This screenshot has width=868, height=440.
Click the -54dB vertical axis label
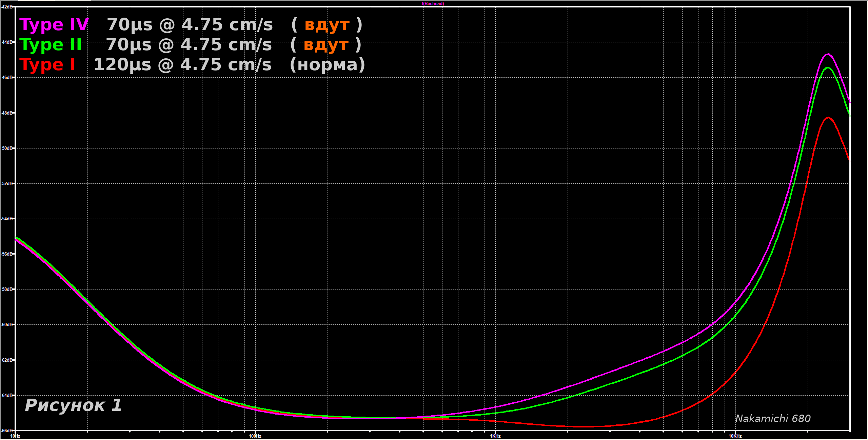6,219
